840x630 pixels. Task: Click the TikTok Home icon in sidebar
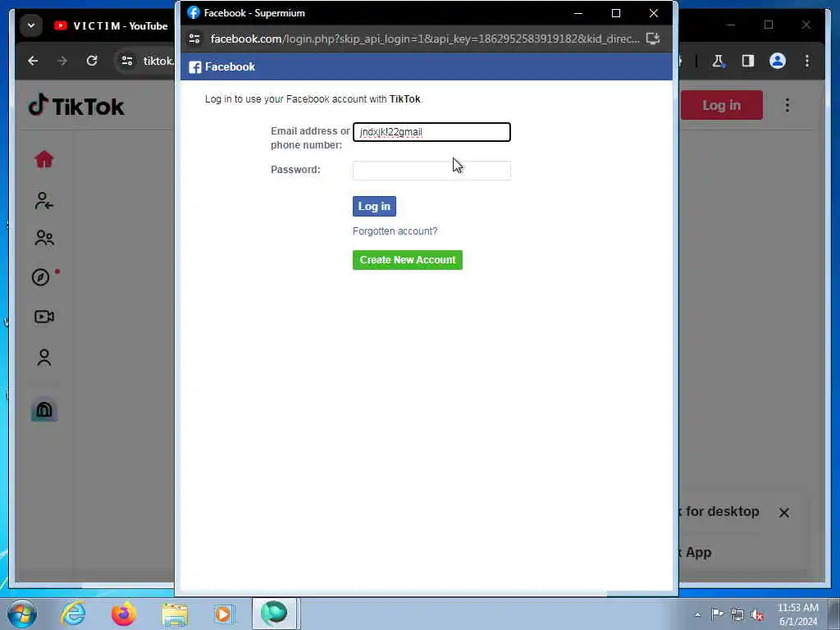(x=44, y=160)
